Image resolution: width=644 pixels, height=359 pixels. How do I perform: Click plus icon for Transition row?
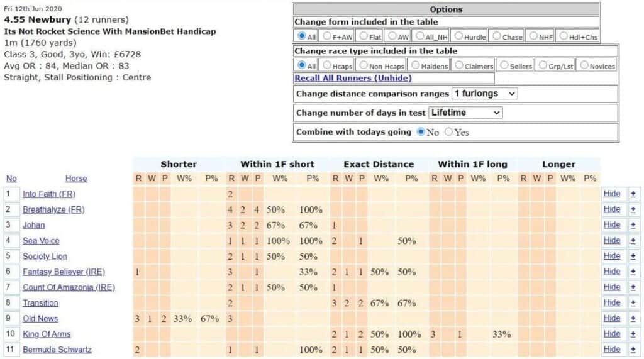coord(633,302)
